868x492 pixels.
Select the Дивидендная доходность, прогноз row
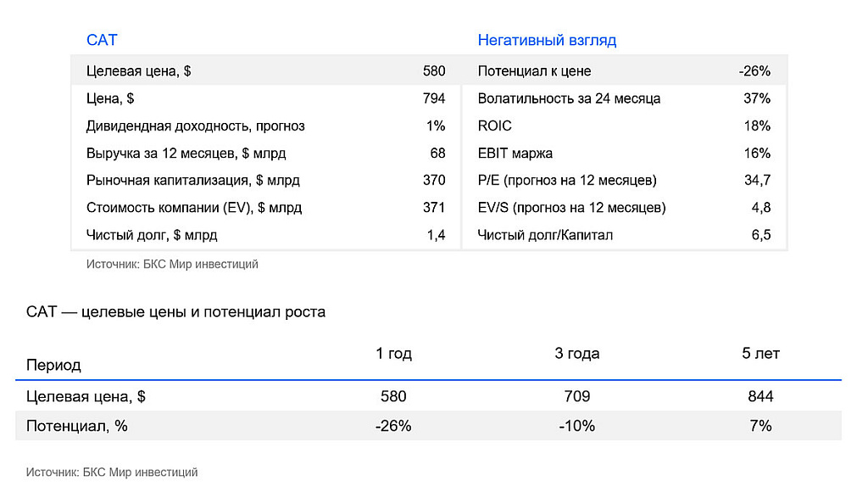point(195,126)
